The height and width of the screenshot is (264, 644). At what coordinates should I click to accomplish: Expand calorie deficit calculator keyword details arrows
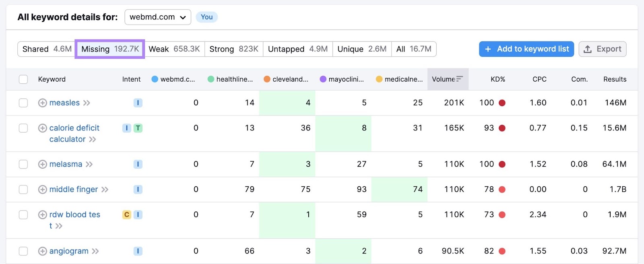pyautogui.click(x=93, y=139)
